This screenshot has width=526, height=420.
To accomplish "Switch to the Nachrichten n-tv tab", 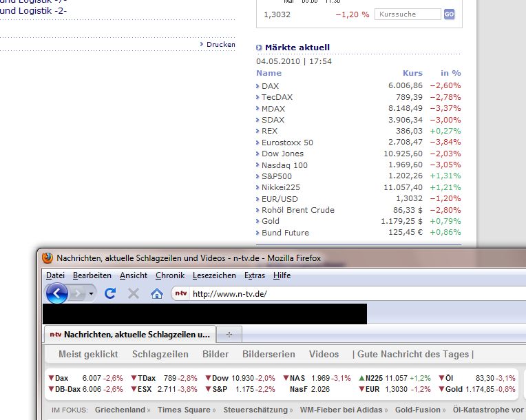I will [129, 334].
